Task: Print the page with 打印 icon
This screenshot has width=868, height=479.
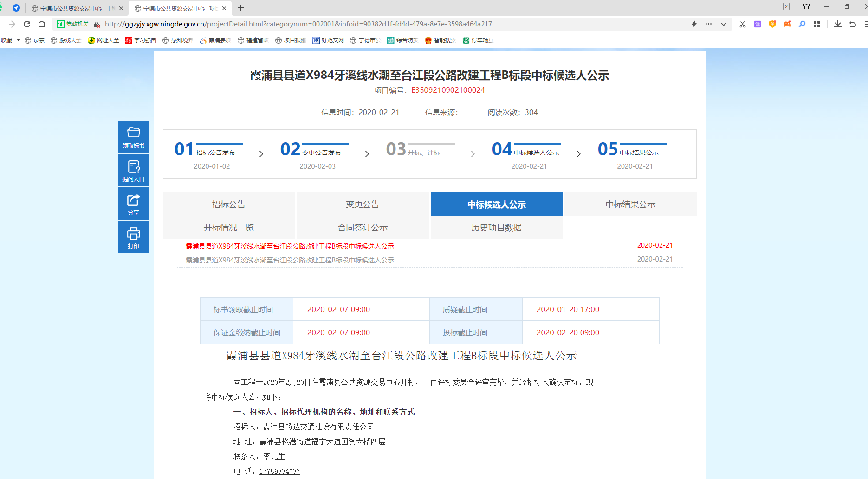Action: [133, 234]
